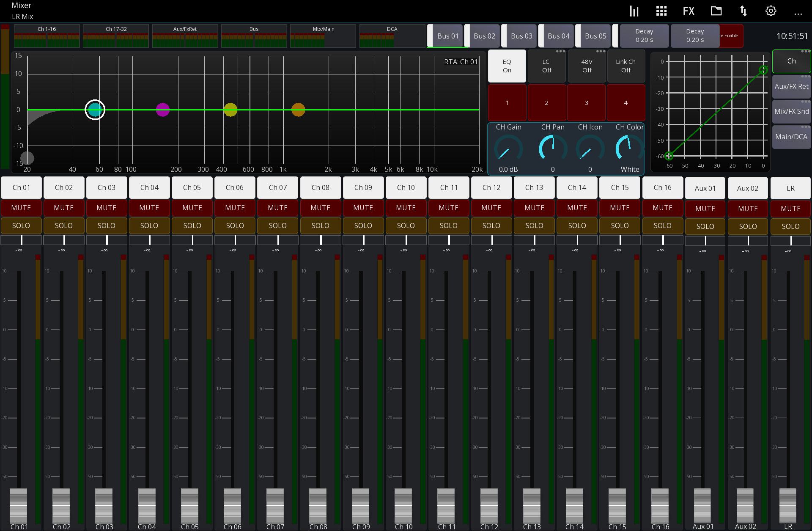812x531 pixels.
Task: Enable Link Ch channel linking
Action: tap(626, 66)
